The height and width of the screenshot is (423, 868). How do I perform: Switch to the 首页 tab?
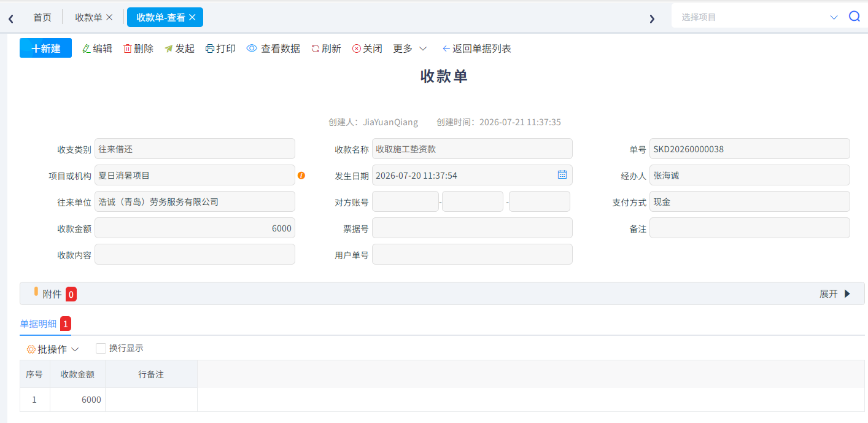tap(42, 17)
